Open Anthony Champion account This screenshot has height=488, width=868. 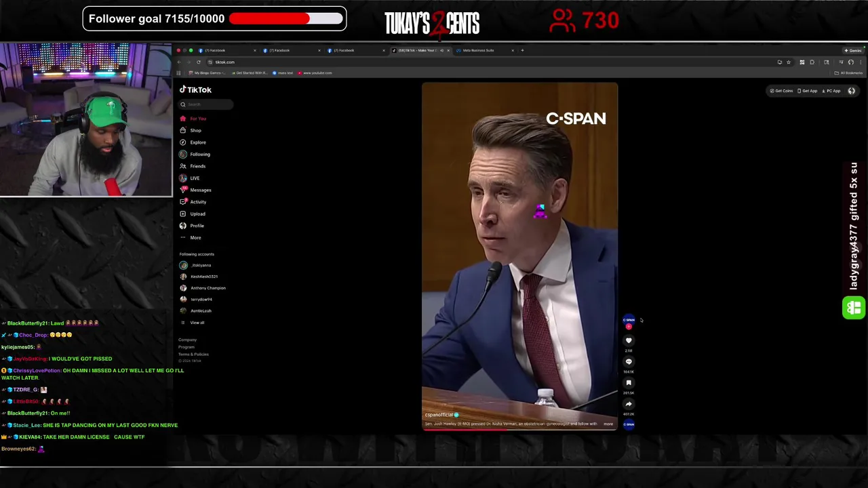(202, 288)
